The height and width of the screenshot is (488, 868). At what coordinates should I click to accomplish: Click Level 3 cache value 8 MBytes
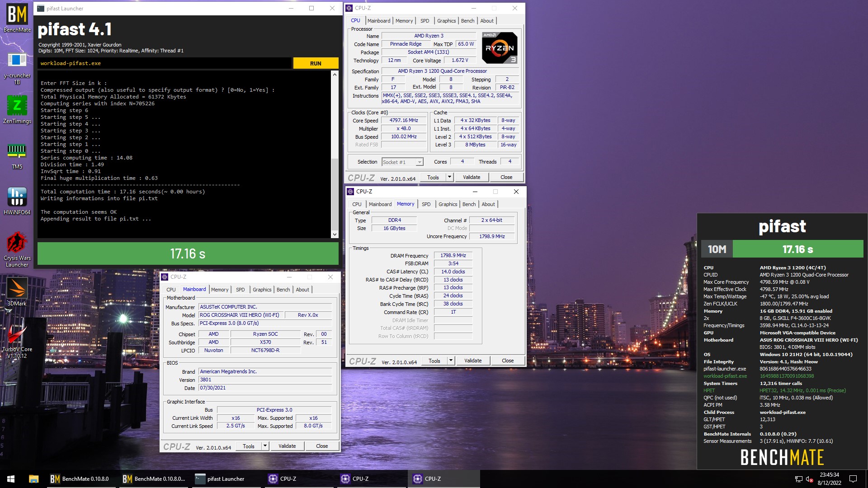(x=475, y=145)
